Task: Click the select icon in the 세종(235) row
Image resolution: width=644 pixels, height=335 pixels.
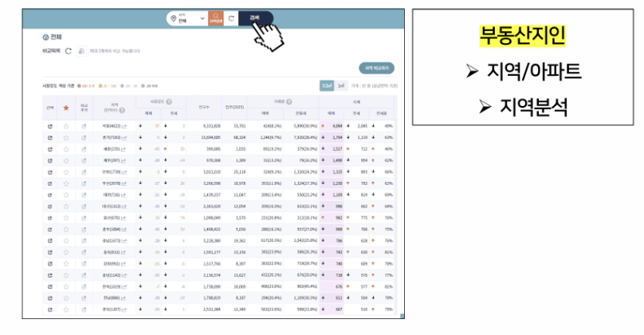Action: (50, 149)
